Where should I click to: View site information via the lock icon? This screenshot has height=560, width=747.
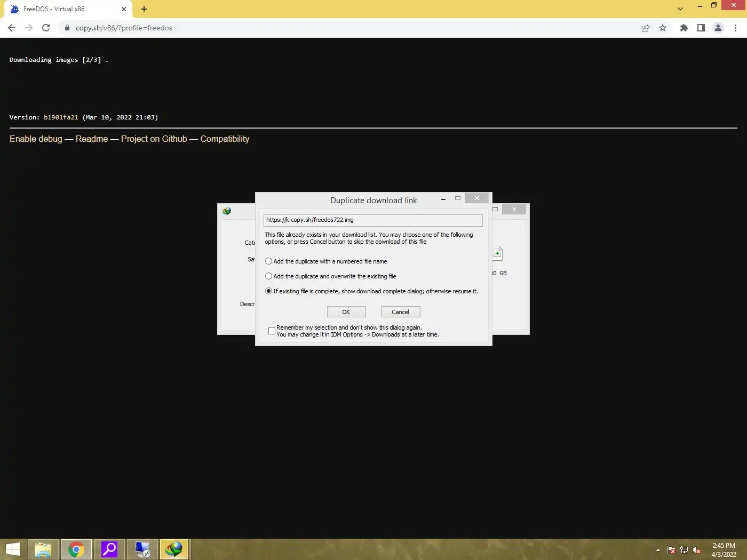67,28
